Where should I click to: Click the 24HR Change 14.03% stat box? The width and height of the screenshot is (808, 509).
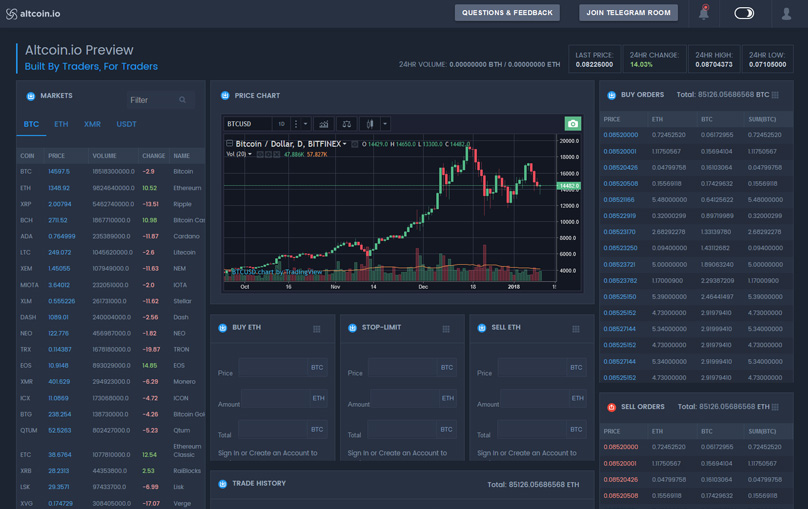tap(654, 59)
